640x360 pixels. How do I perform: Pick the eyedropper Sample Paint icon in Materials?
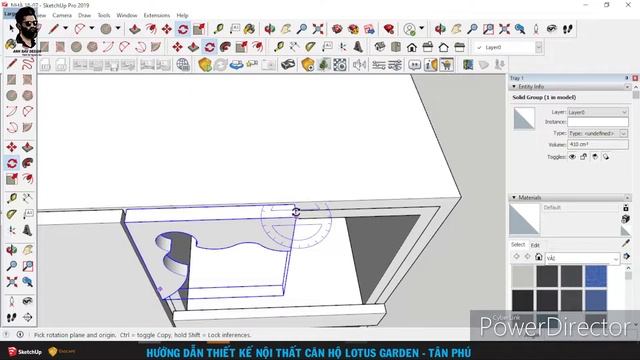[x=625, y=243]
